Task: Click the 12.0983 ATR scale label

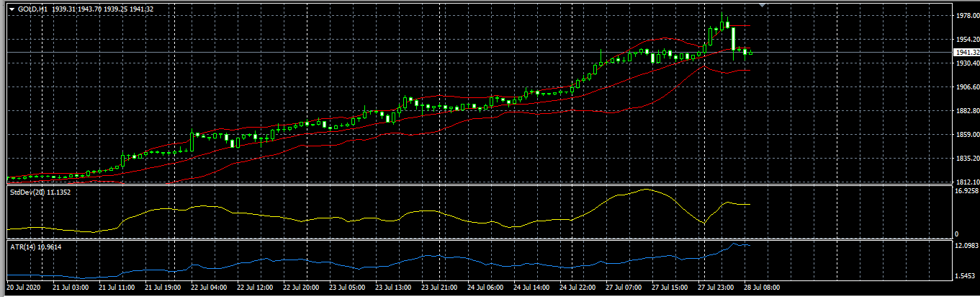Action: tap(966, 247)
